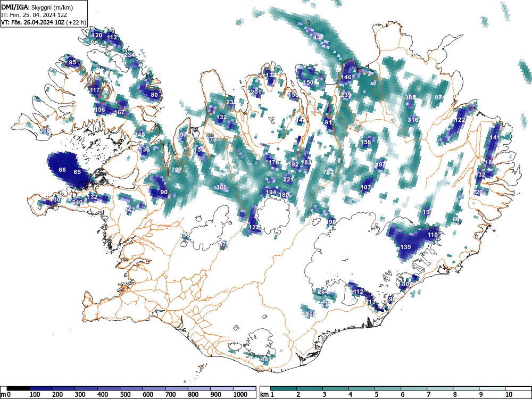Select the black 0–100 m legend swatch
Screen dimensions: 532x399
click(x=18, y=388)
